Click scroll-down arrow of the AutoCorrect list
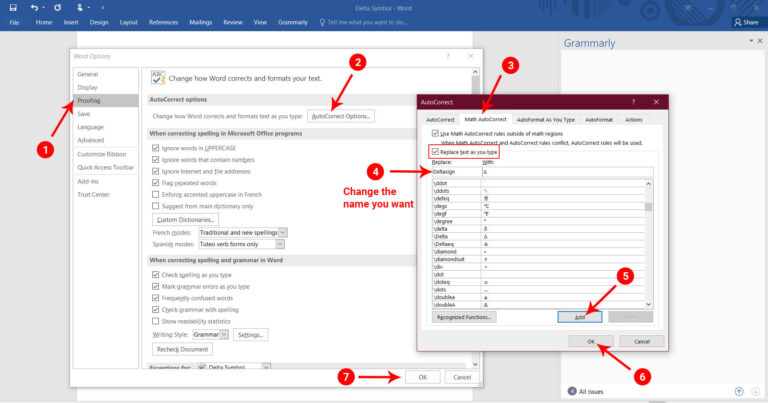Image resolution: width=768 pixels, height=403 pixels. click(648, 305)
